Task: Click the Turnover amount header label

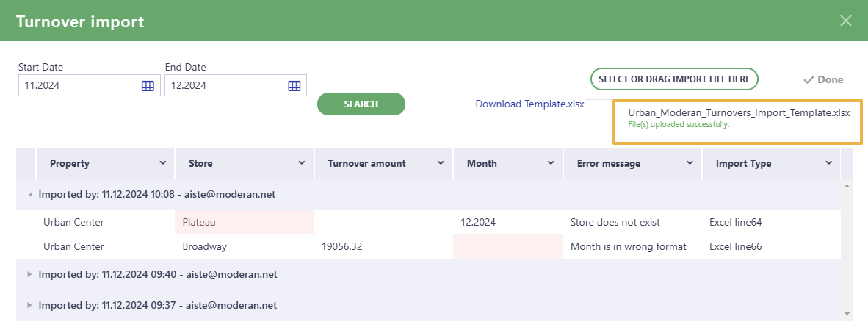Action: [366, 163]
